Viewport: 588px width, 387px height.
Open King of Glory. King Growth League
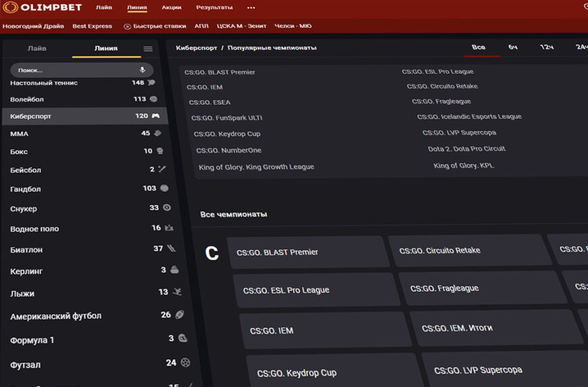coord(256,167)
